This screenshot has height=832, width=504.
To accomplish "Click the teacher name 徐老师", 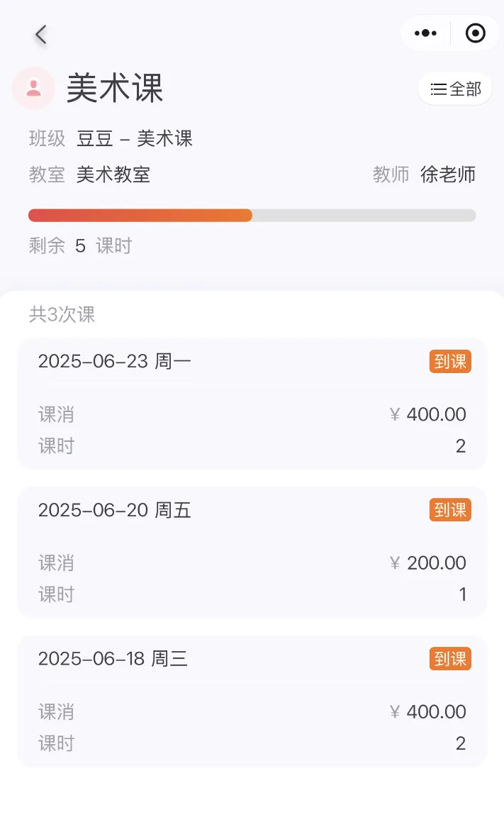I will point(448,174).
